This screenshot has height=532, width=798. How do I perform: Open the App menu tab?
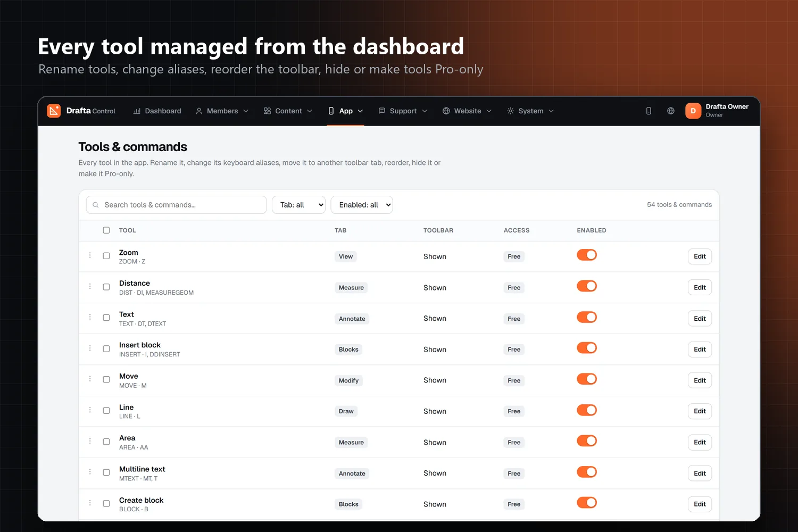click(345, 111)
